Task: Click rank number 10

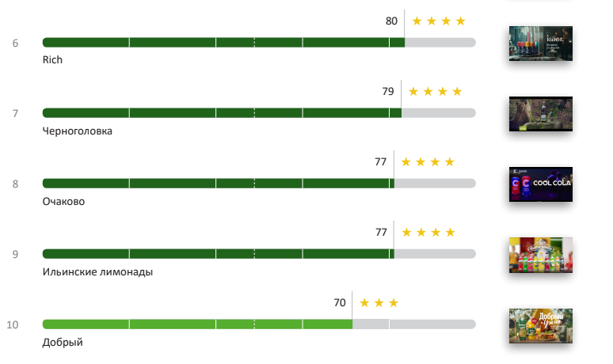Action: coord(13,324)
